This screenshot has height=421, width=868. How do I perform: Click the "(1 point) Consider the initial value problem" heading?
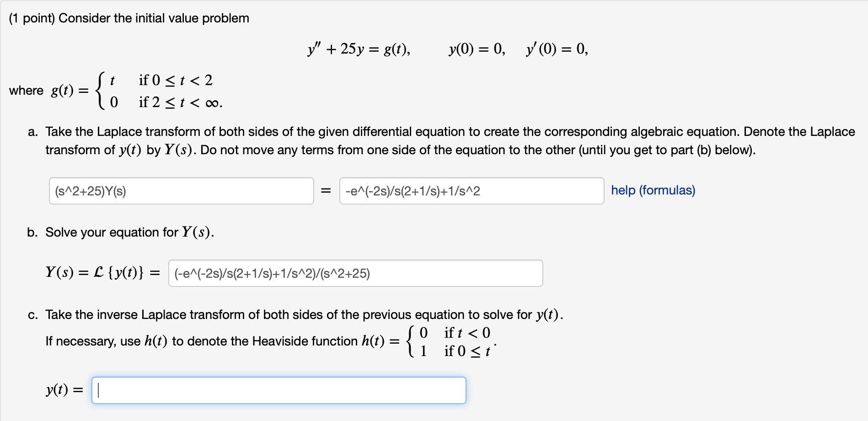[x=129, y=18]
